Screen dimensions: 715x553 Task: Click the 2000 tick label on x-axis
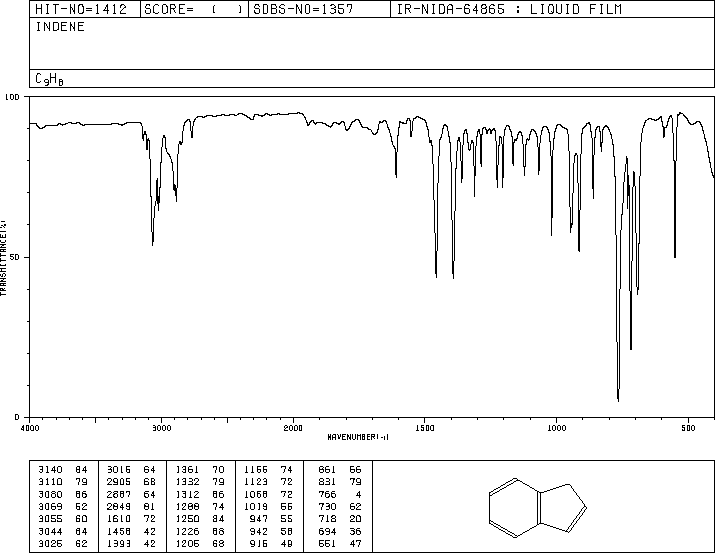pos(293,428)
